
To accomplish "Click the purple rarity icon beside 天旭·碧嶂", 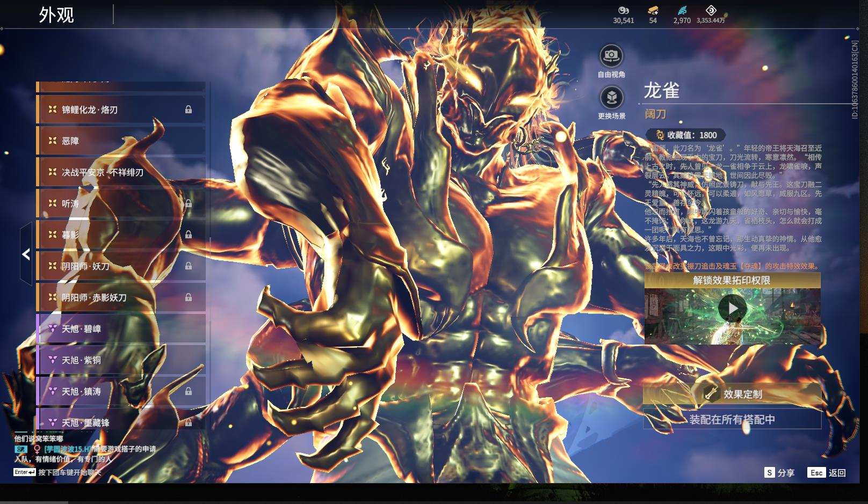I will tap(53, 328).
